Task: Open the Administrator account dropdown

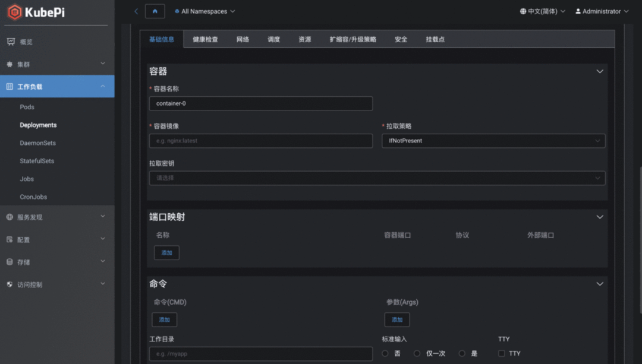Action: pyautogui.click(x=602, y=11)
